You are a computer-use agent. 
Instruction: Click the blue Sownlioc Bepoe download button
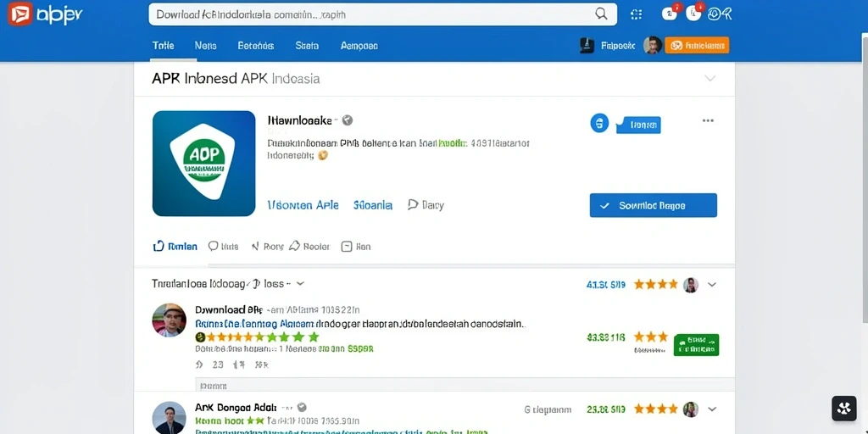tap(654, 205)
